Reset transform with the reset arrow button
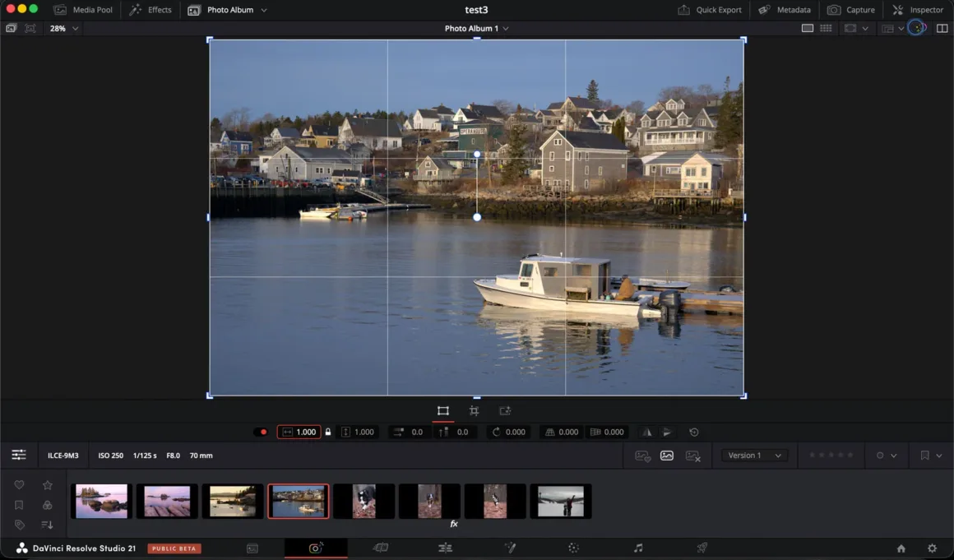Image resolution: width=954 pixels, height=560 pixels. point(693,432)
